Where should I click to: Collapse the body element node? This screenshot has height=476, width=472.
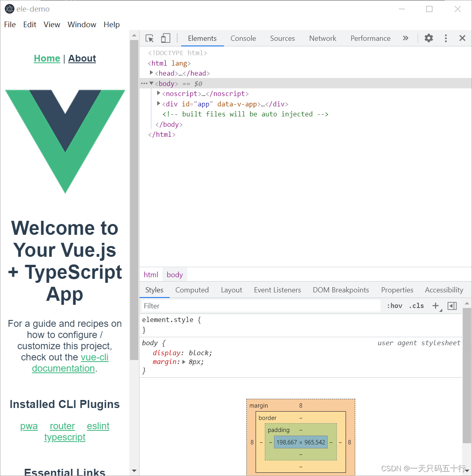[x=151, y=83]
